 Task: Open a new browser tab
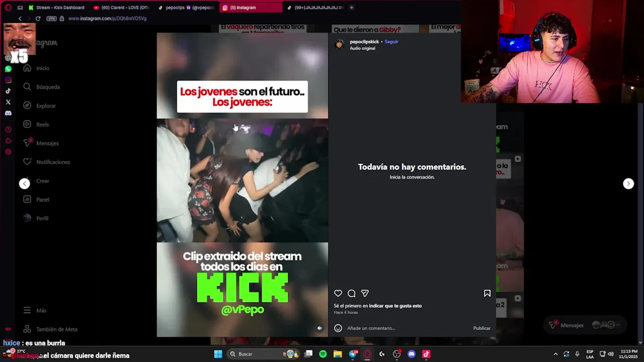(351, 8)
